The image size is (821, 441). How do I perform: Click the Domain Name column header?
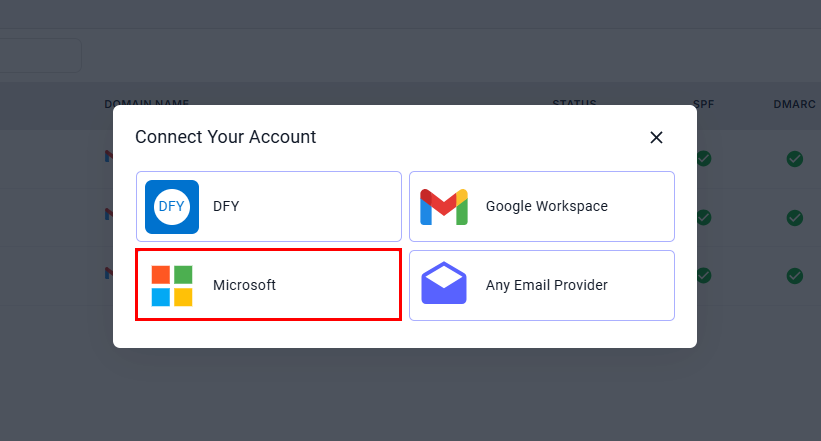(146, 103)
